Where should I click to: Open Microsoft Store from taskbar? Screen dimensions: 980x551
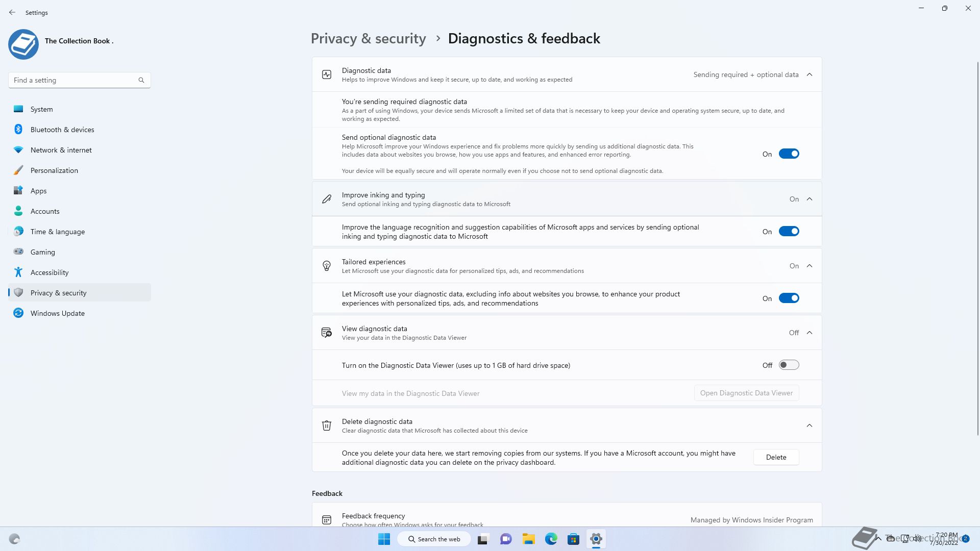[573, 539]
